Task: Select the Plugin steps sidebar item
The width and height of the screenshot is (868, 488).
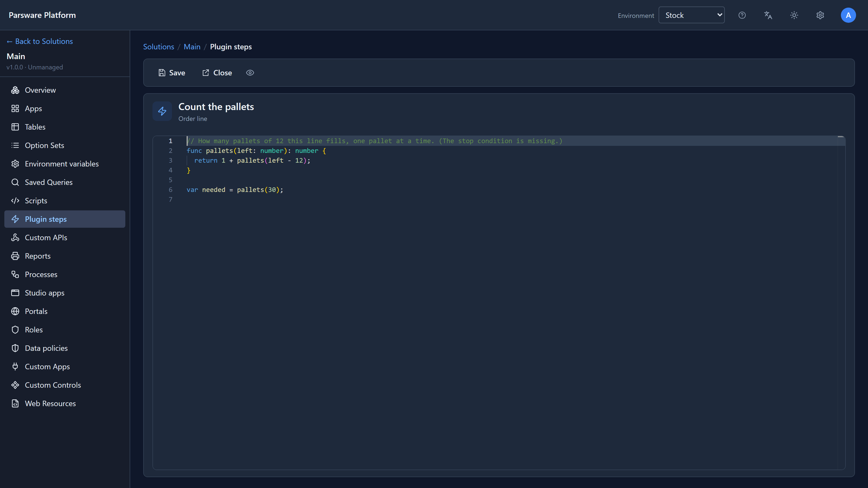Action: point(65,219)
